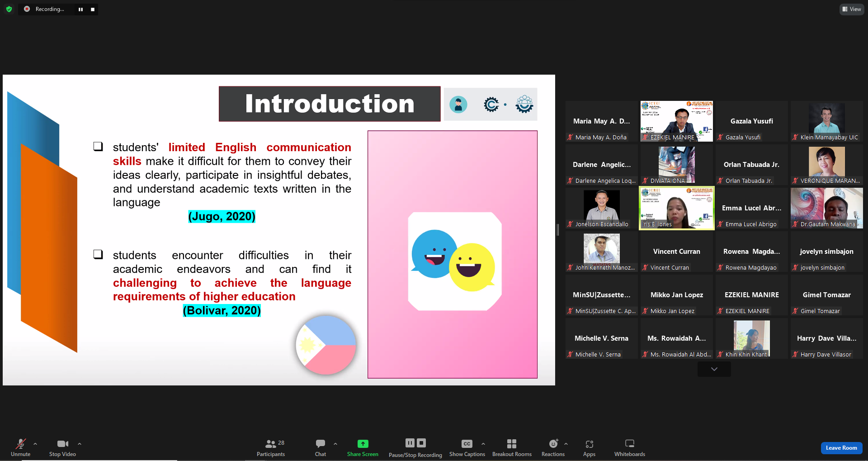The width and height of the screenshot is (868, 461).
Task: Expand chat options arrow beside Chat
Action: coord(335,444)
